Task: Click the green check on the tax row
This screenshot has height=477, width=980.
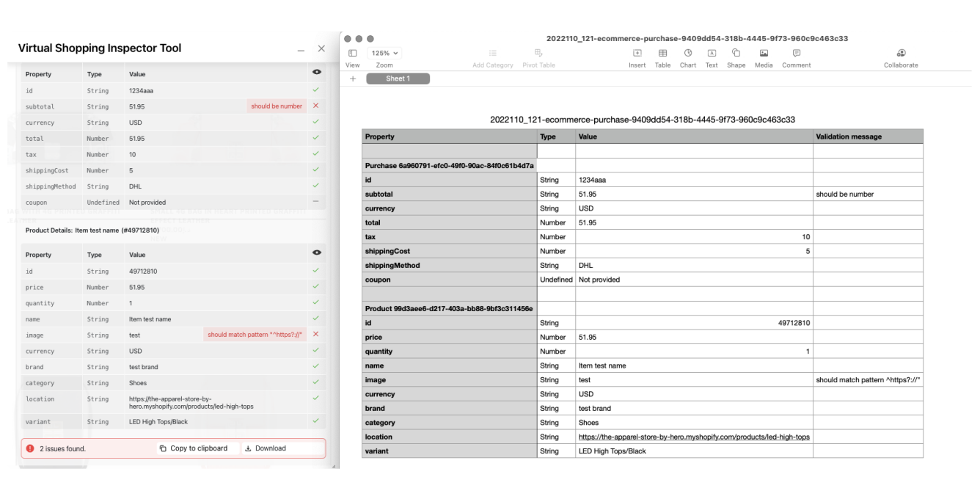Action: tap(316, 154)
